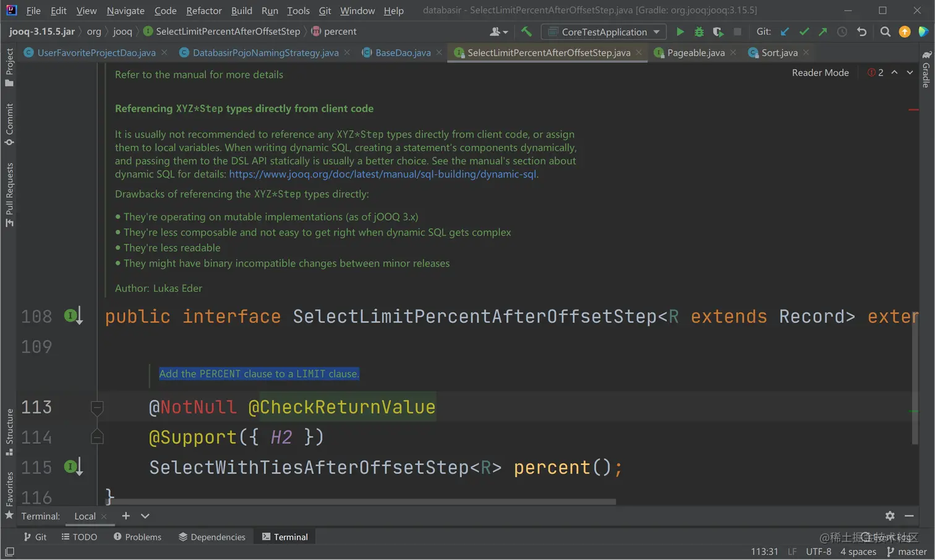Push commits with the Git arrow icon
The height and width of the screenshot is (560, 935).
[823, 32]
